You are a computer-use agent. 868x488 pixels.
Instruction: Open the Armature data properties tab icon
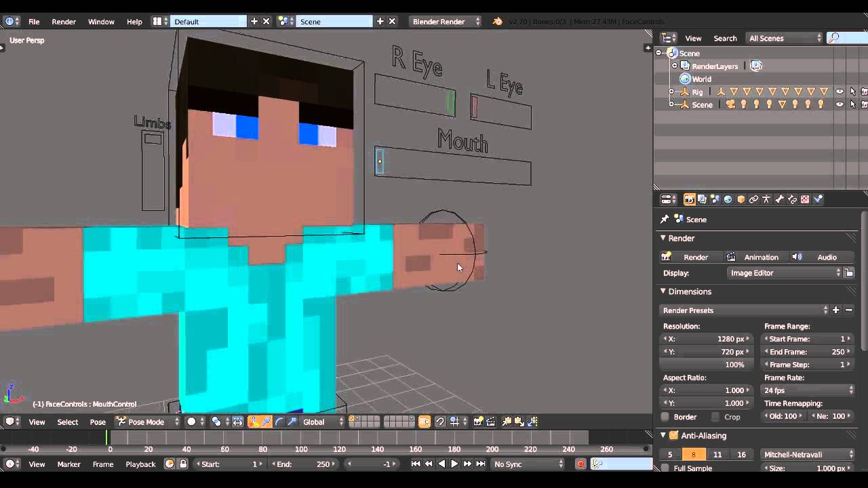tap(766, 199)
